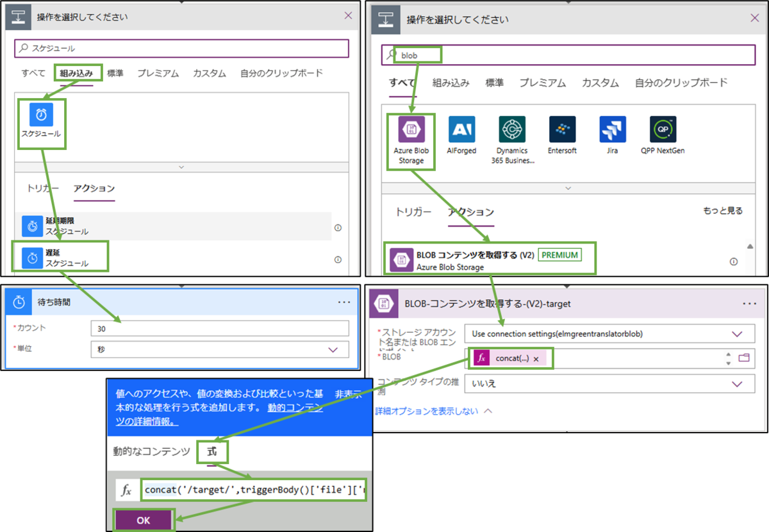Close the right 操作を選択 panel
The width and height of the screenshot is (769, 532).
754,18
